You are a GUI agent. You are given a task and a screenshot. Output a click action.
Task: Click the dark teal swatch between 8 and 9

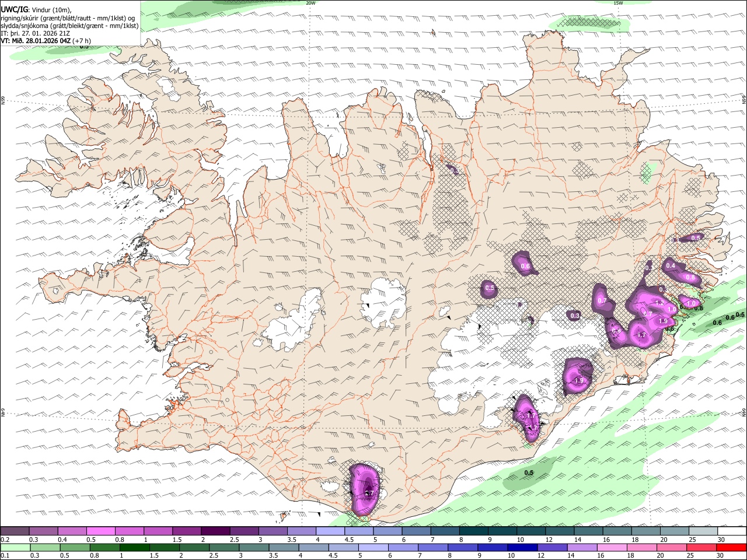point(474,531)
